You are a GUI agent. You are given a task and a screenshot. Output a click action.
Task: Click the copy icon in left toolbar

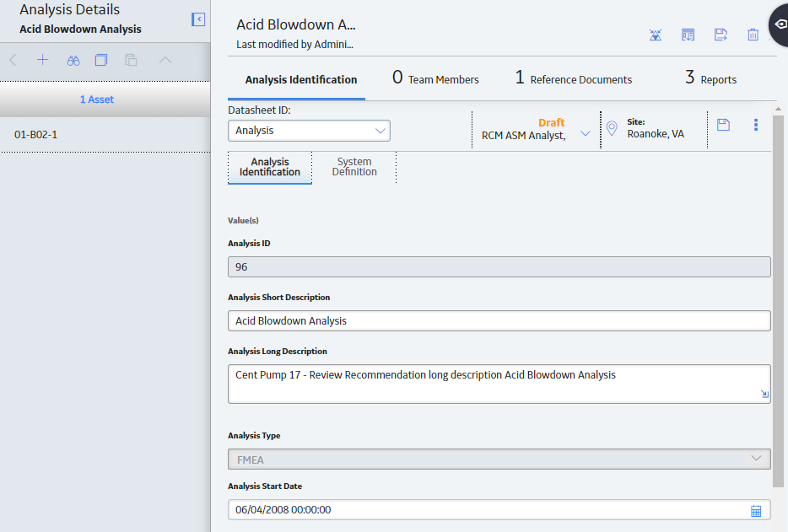pyautogui.click(x=101, y=61)
